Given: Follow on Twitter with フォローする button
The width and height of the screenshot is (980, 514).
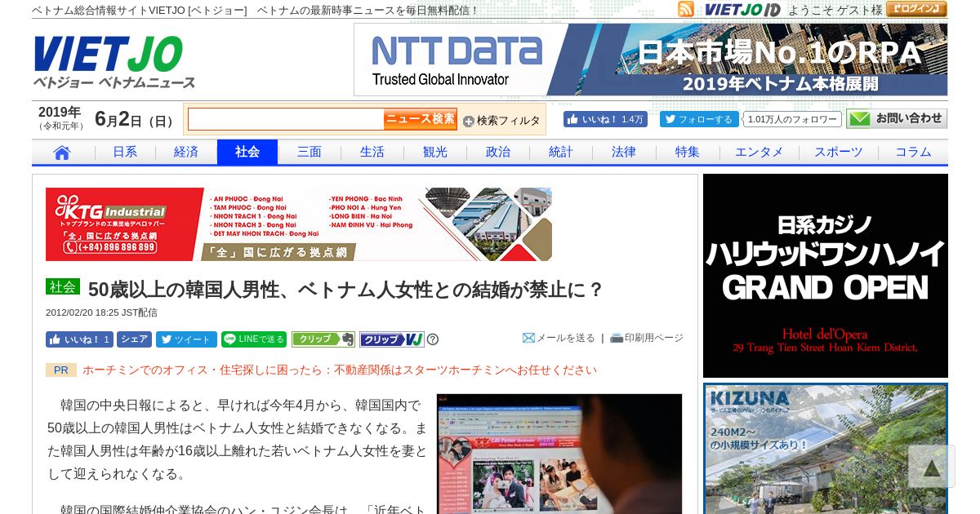Looking at the screenshot, I should pyautogui.click(x=699, y=119).
